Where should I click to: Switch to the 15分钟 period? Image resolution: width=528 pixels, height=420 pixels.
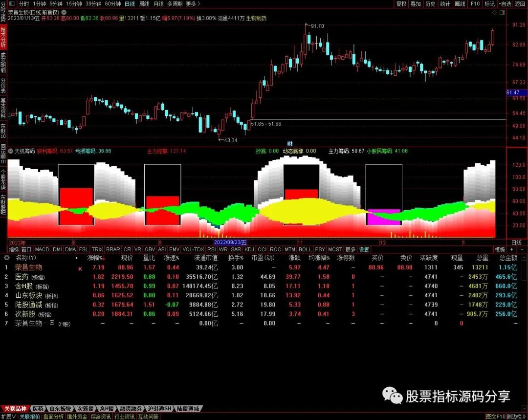74,4
